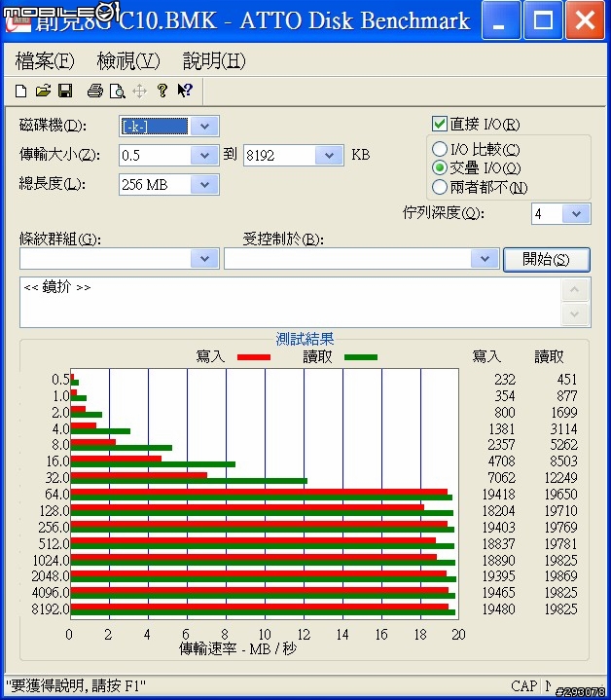Image resolution: width=611 pixels, height=700 pixels.
Task: Expand the transfer size 0.5 dropdown
Action: pos(204,156)
